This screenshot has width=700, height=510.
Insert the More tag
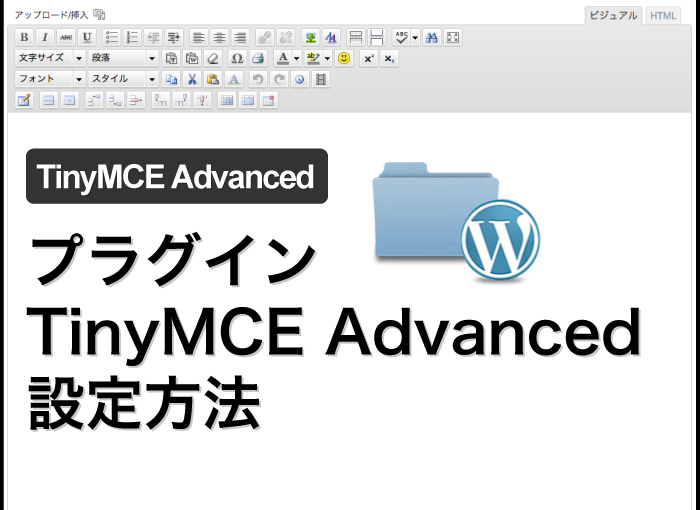356,38
